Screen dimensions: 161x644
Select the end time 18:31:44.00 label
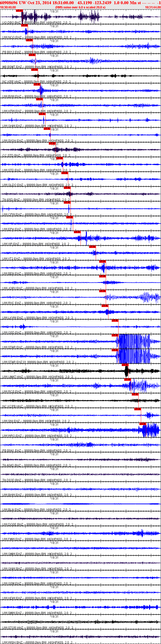click(153, 7)
